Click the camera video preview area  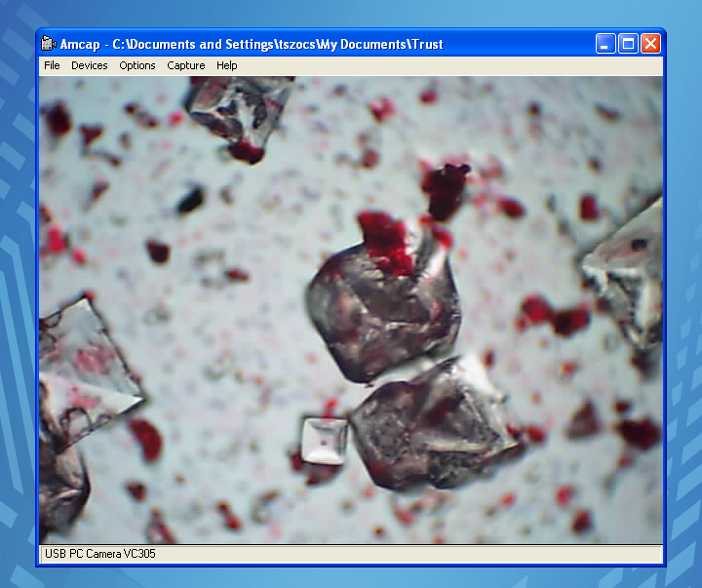pyautogui.click(x=351, y=310)
